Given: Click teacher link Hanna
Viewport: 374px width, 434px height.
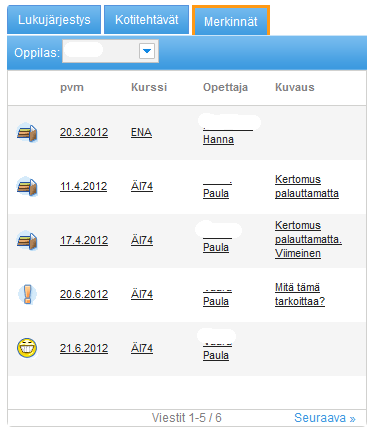Looking at the screenshot, I should point(218,139).
